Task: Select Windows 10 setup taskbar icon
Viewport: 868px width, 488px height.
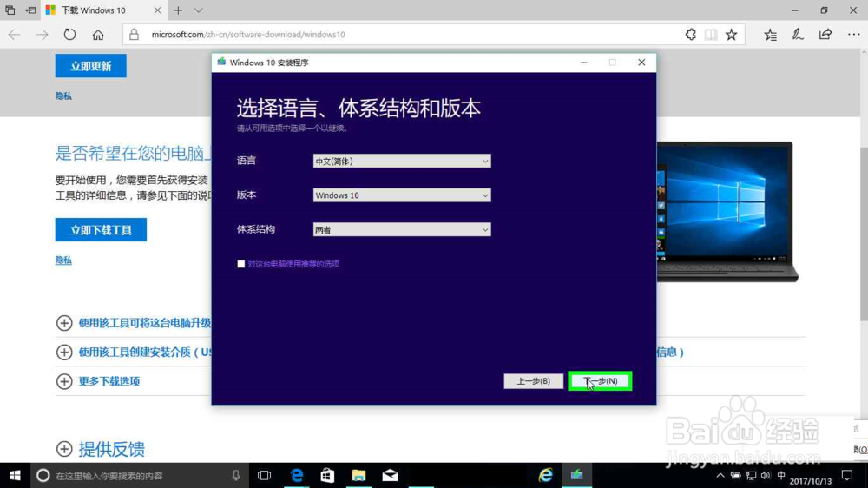Action: (577, 475)
